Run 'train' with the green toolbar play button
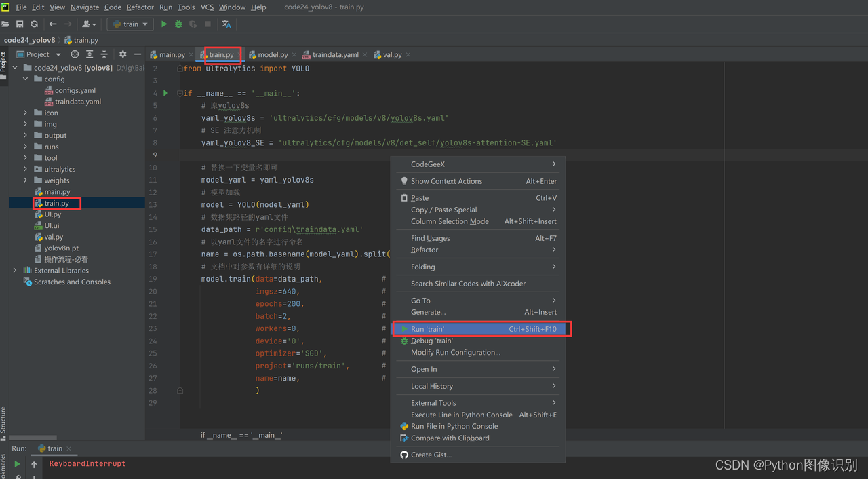This screenshot has width=868, height=479. click(x=164, y=24)
